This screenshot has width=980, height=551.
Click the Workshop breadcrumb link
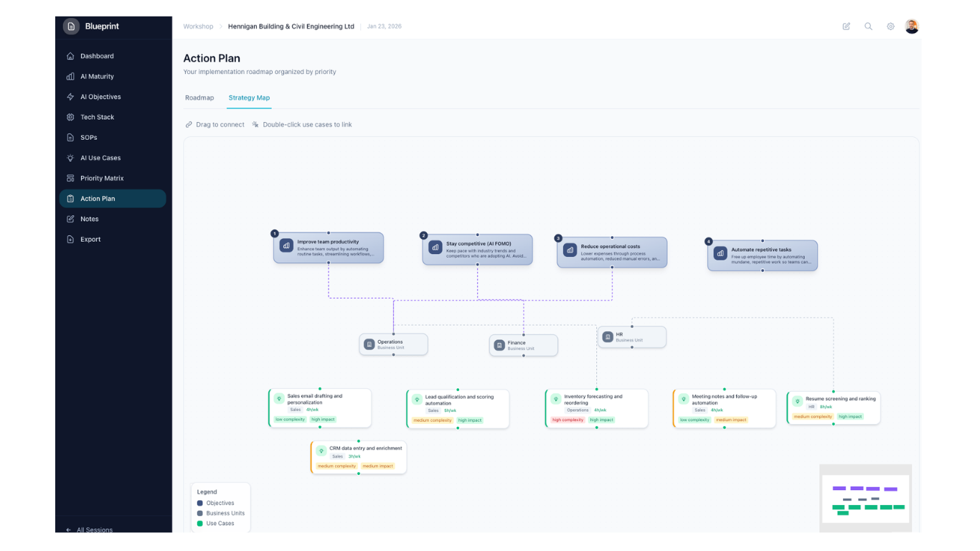click(198, 27)
